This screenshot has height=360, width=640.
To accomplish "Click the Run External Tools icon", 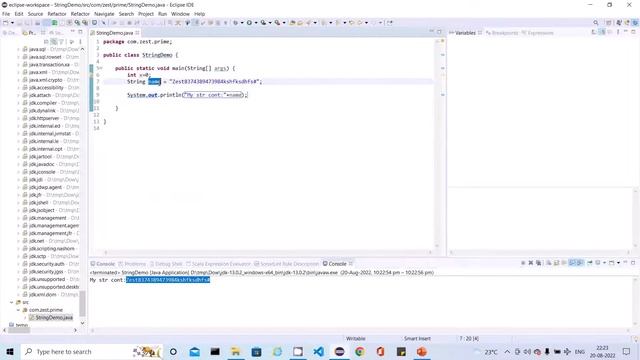I will point(277,23).
